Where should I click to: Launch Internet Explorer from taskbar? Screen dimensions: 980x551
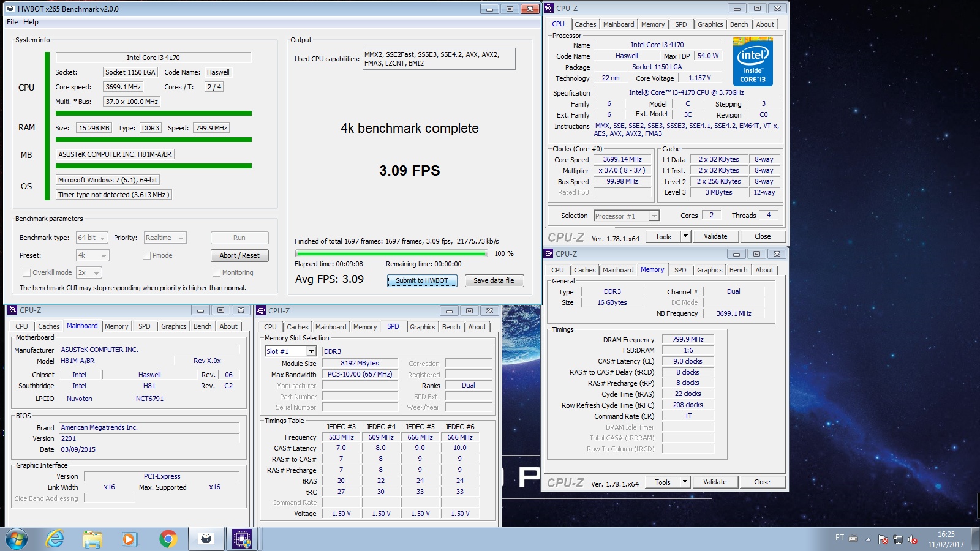pos(55,539)
